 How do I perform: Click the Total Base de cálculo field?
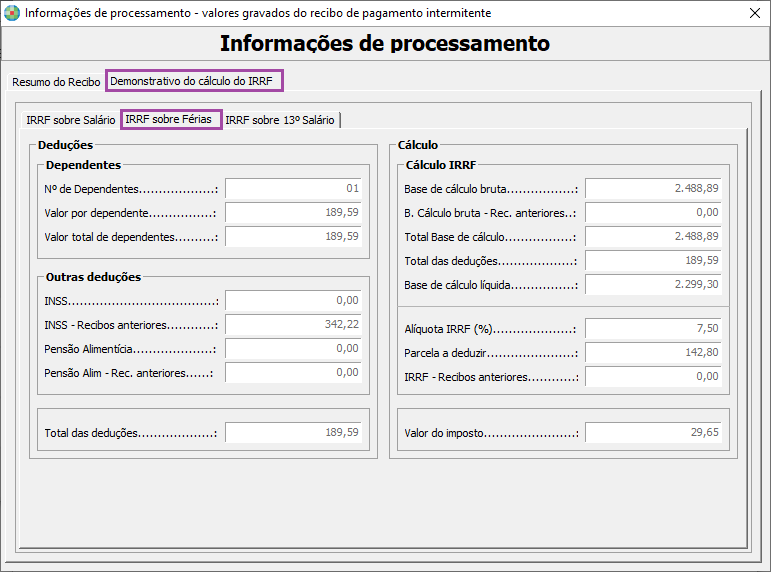point(653,237)
